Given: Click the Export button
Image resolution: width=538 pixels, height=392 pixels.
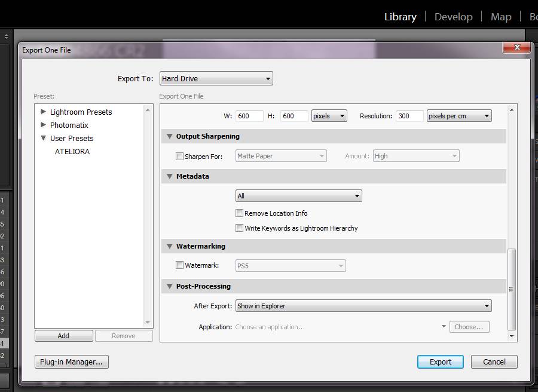Looking at the screenshot, I should click(440, 362).
